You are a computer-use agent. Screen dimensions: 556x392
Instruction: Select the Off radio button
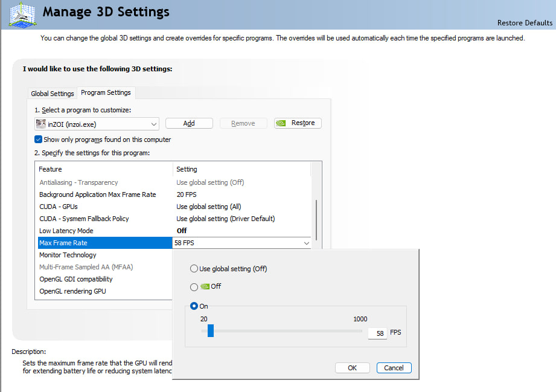point(194,287)
